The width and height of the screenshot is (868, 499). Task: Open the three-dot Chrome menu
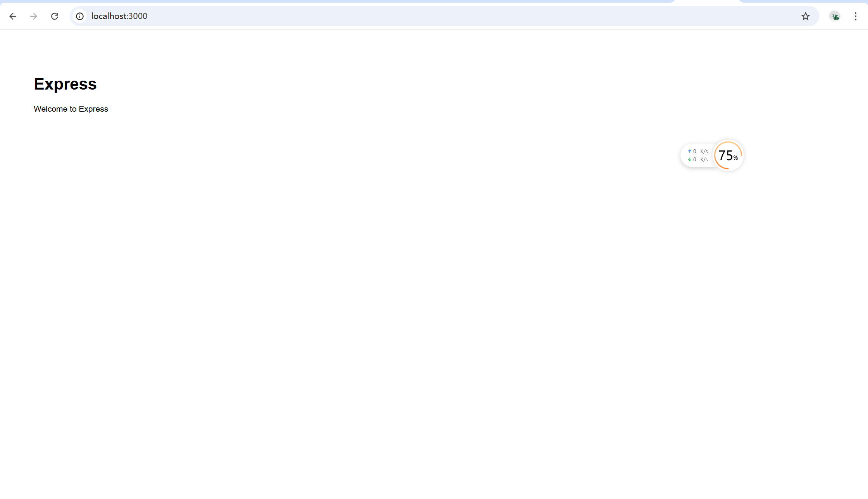tap(856, 16)
